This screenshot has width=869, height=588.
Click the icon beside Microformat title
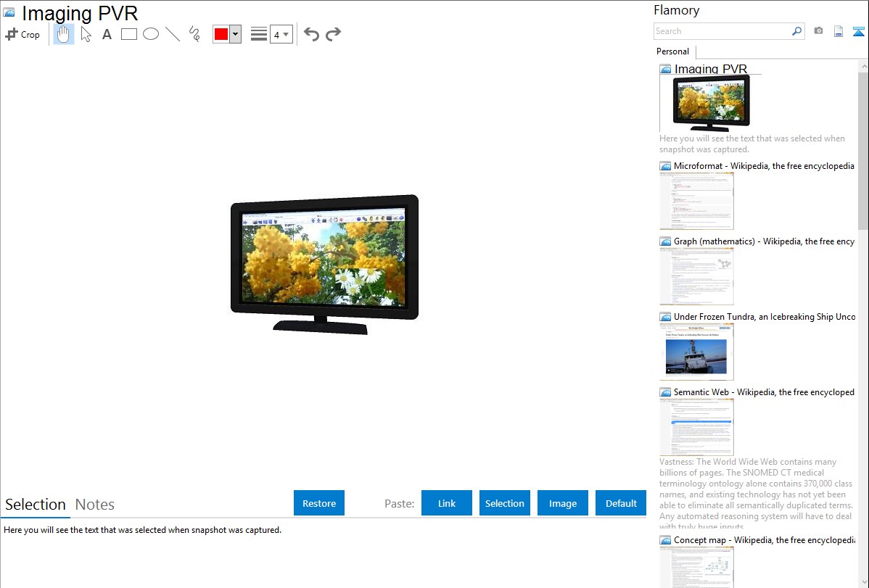click(x=666, y=166)
